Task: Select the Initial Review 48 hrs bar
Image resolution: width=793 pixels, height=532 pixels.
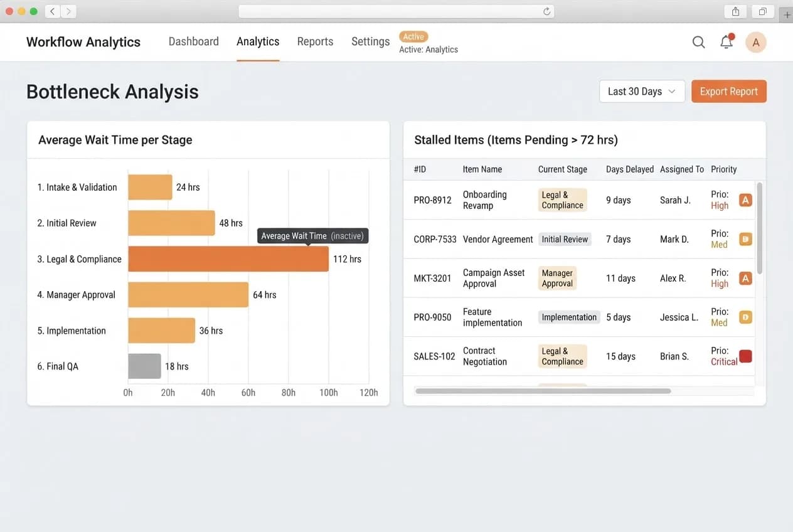Action: (171, 223)
